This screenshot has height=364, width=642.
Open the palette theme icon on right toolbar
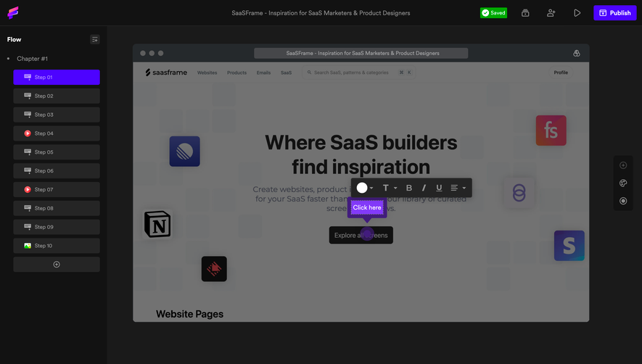coord(623,183)
